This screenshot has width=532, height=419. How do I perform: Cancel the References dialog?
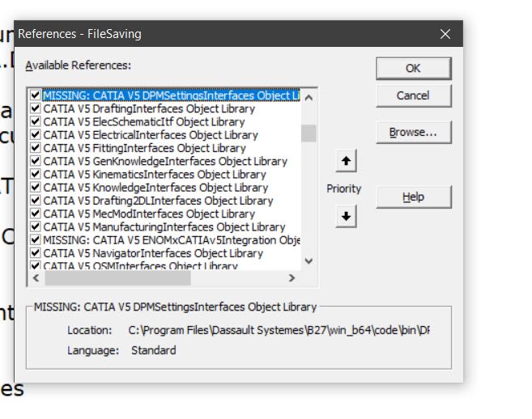coord(414,96)
